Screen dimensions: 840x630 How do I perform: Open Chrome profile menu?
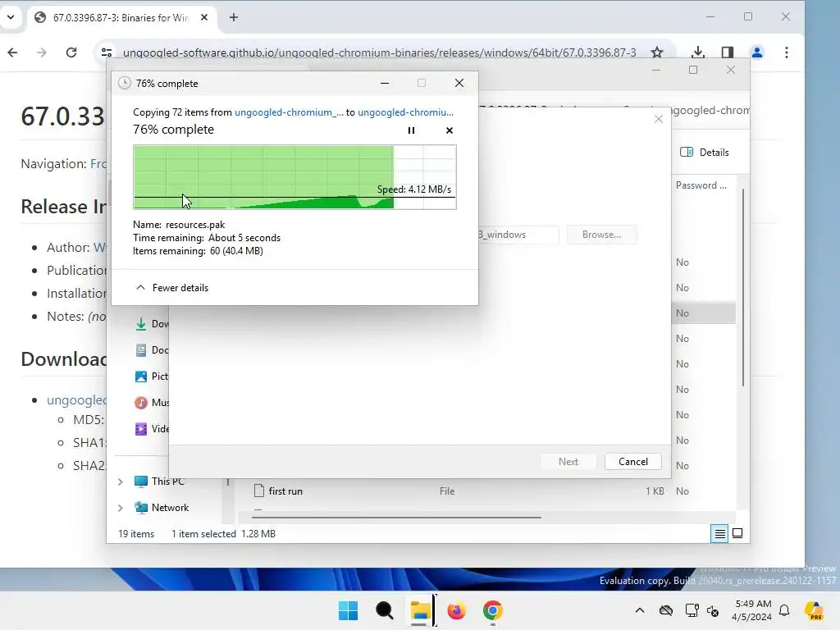click(757, 52)
